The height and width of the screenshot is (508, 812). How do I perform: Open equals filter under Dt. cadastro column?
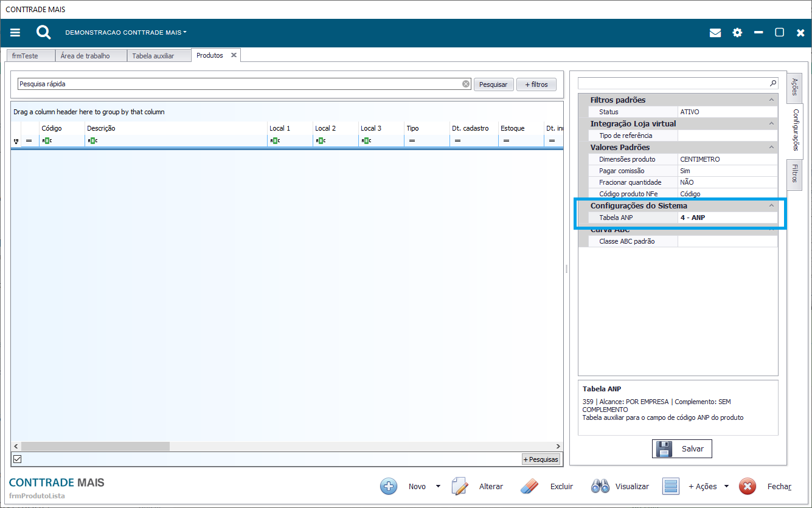coord(457,141)
